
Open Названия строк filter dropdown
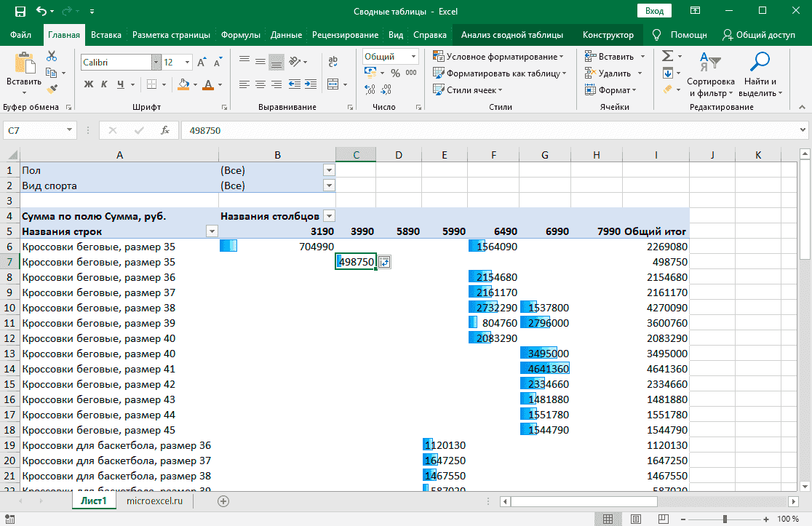click(x=212, y=231)
